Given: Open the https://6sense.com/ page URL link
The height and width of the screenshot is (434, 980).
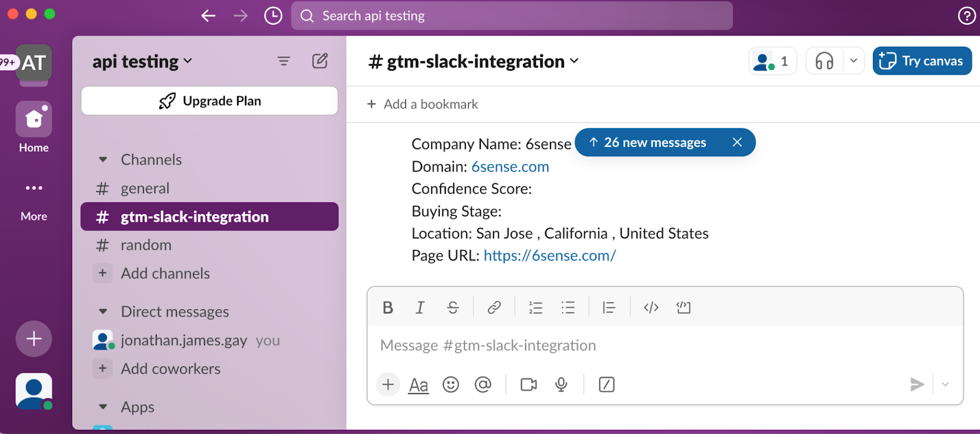Looking at the screenshot, I should tap(550, 256).
